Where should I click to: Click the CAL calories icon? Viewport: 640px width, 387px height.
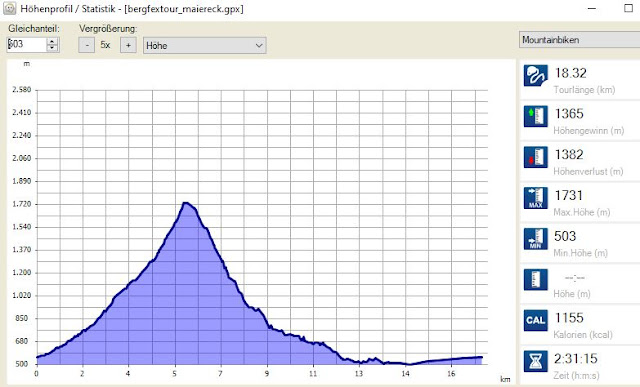click(x=536, y=320)
